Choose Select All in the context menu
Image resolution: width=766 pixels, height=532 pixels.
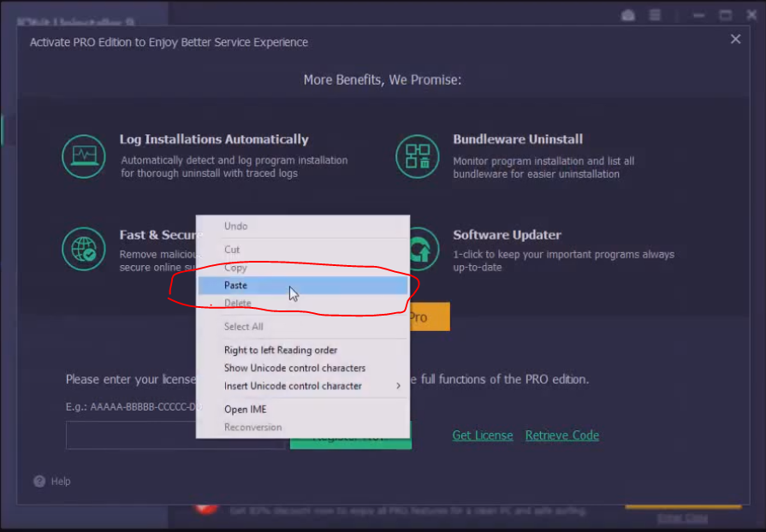(x=303, y=327)
